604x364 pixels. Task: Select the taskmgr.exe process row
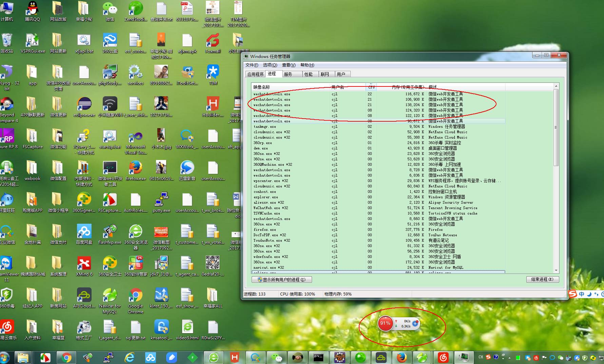click(x=378, y=126)
